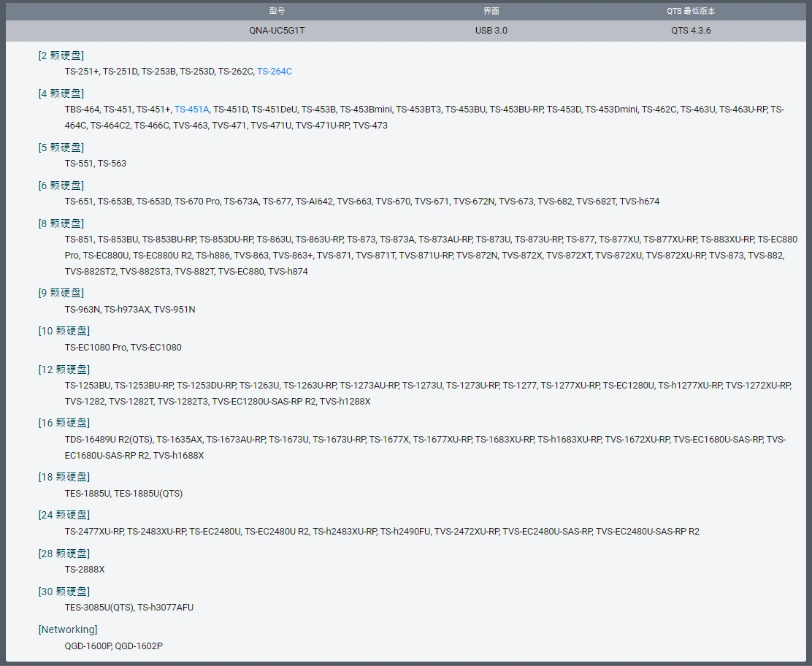
Task: Click the TS-453Bmini model name
Action: 366,110
